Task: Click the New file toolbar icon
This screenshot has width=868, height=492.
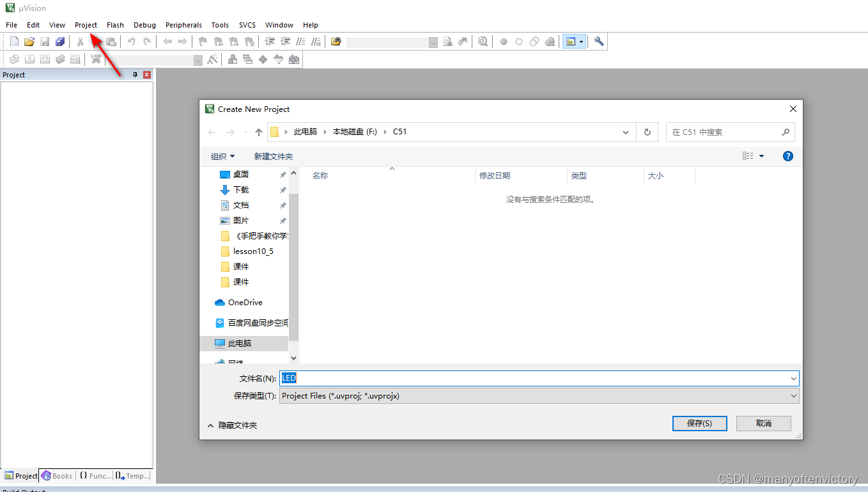Action: [x=14, y=42]
